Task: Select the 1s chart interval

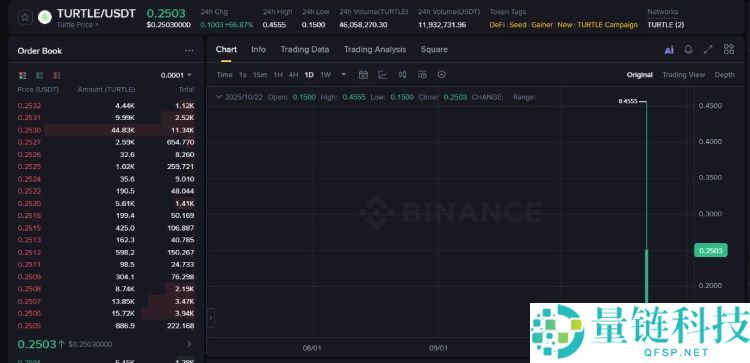Action: (x=243, y=75)
